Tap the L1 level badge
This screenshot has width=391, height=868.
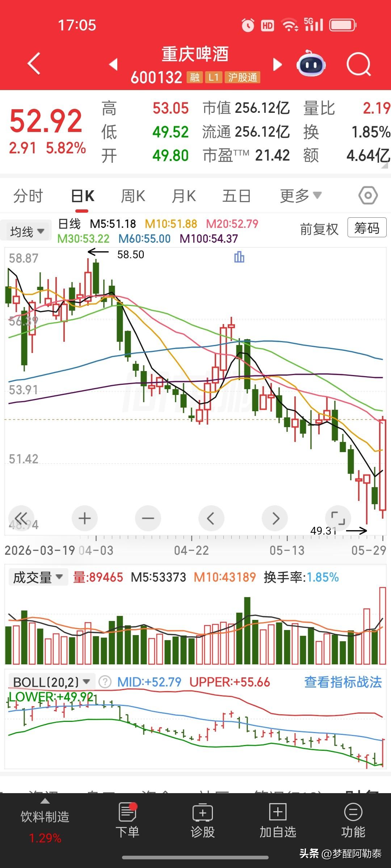coord(214,77)
